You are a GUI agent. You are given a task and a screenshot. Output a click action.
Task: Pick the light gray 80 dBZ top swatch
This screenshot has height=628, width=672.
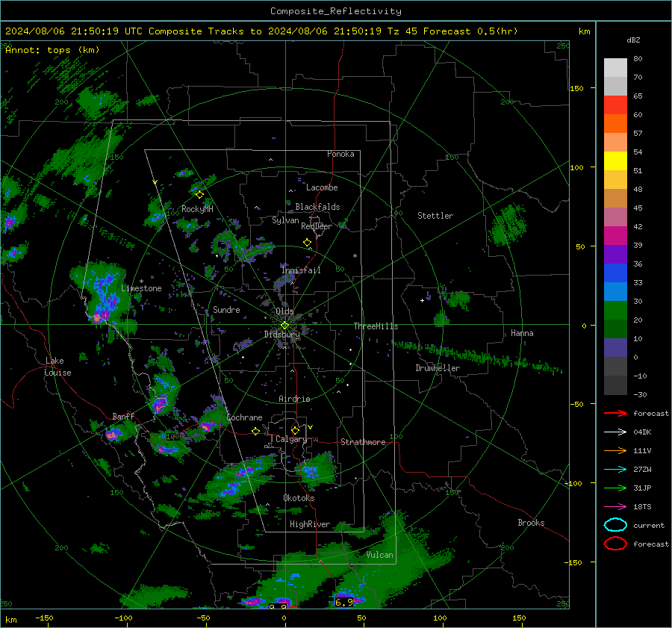click(615, 67)
